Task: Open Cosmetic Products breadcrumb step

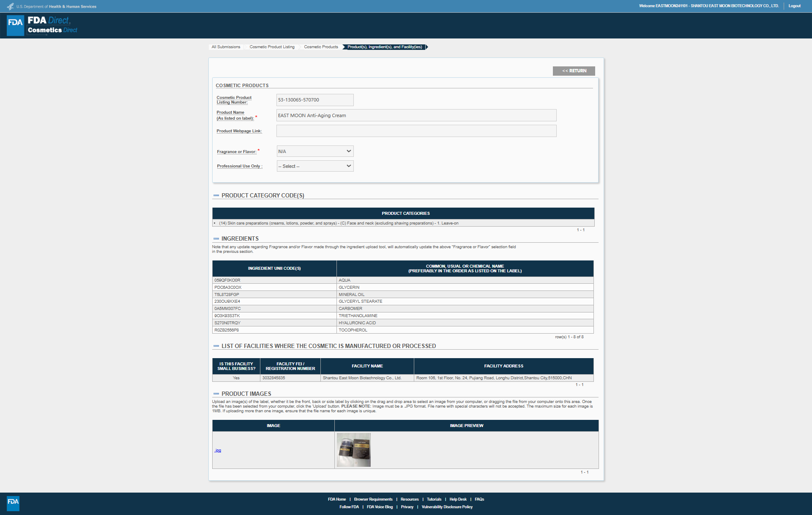Action: (321, 47)
